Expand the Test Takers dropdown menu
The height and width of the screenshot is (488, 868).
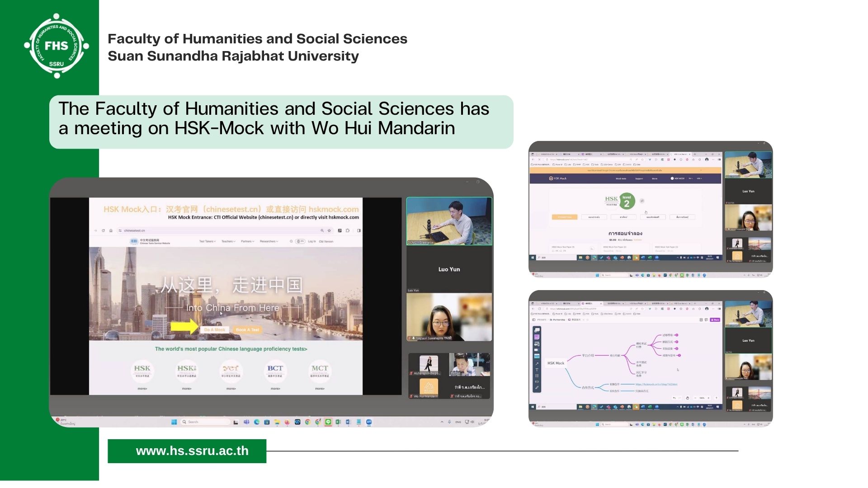pyautogui.click(x=208, y=241)
